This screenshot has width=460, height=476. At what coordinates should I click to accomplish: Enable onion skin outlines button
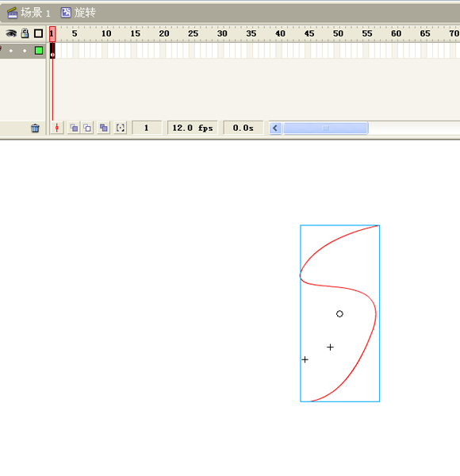pos(87,128)
